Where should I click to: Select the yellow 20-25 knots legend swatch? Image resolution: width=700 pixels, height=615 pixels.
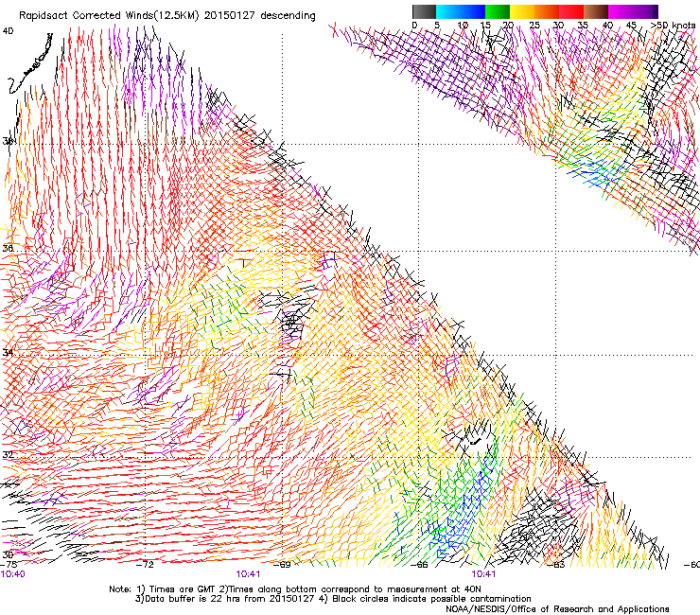522,11
